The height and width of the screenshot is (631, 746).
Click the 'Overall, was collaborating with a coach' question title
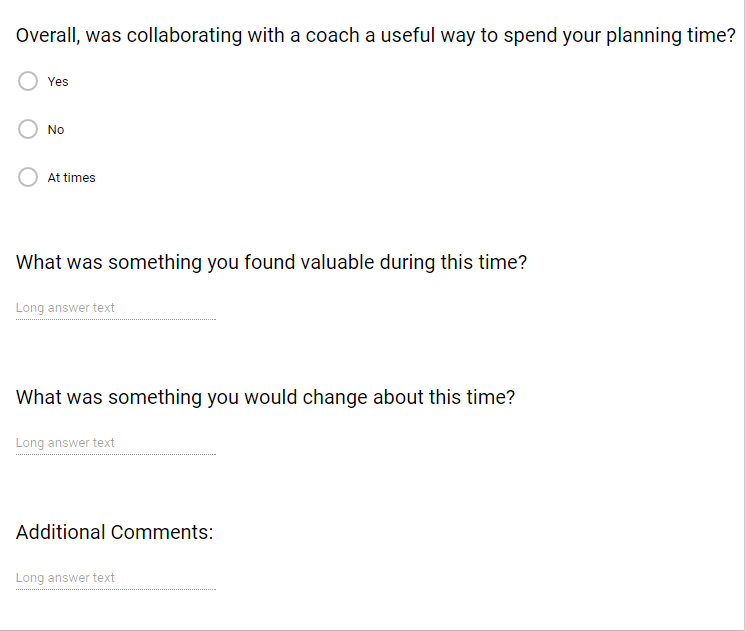point(375,36)
